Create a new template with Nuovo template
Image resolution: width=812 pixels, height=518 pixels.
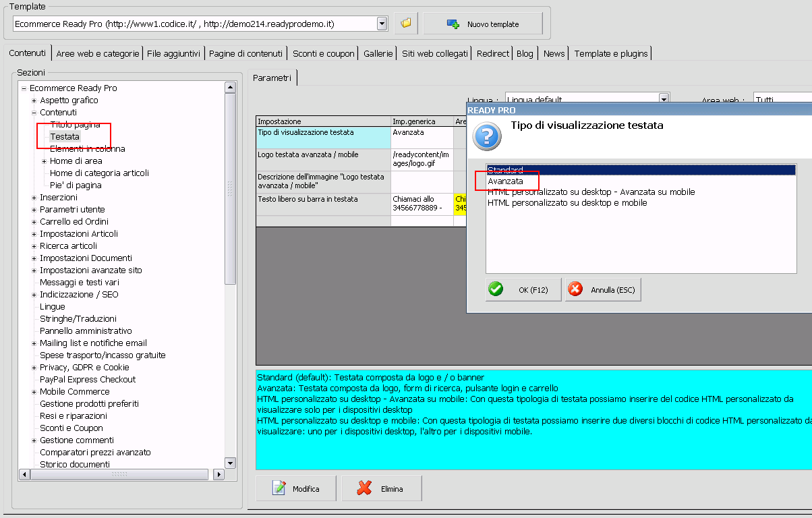click(x=483, y=24)
